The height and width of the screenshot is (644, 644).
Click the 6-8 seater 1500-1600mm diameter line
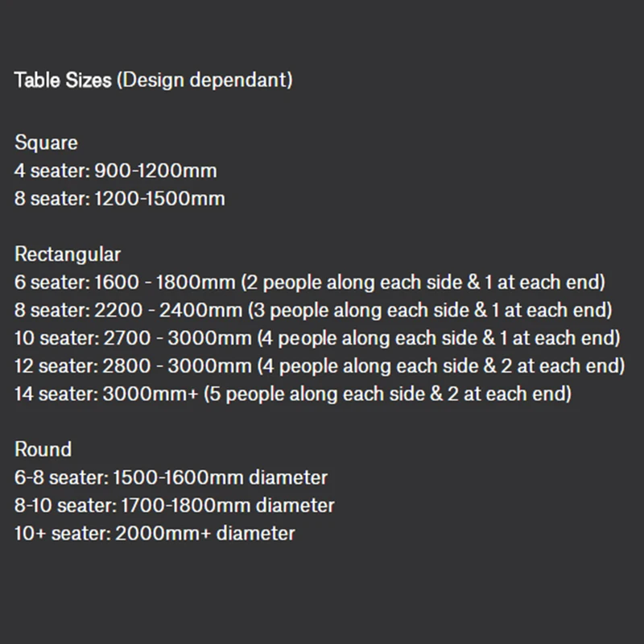click(171, 477)
